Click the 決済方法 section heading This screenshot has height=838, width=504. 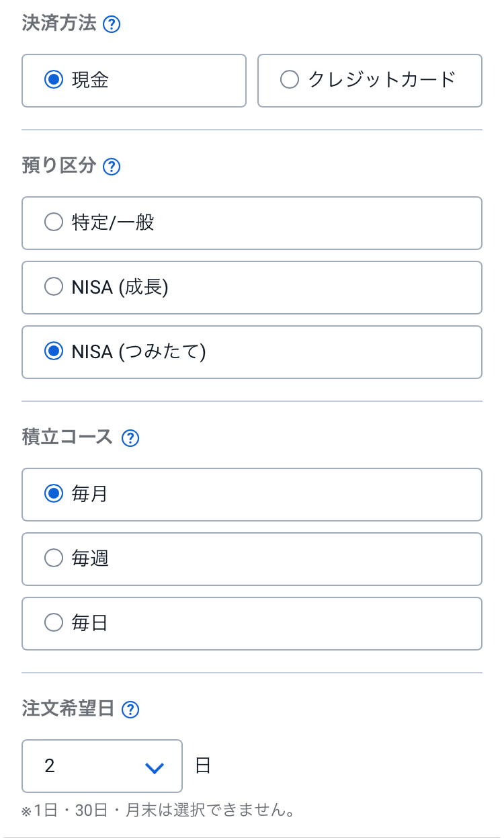[x=60, y=25]
